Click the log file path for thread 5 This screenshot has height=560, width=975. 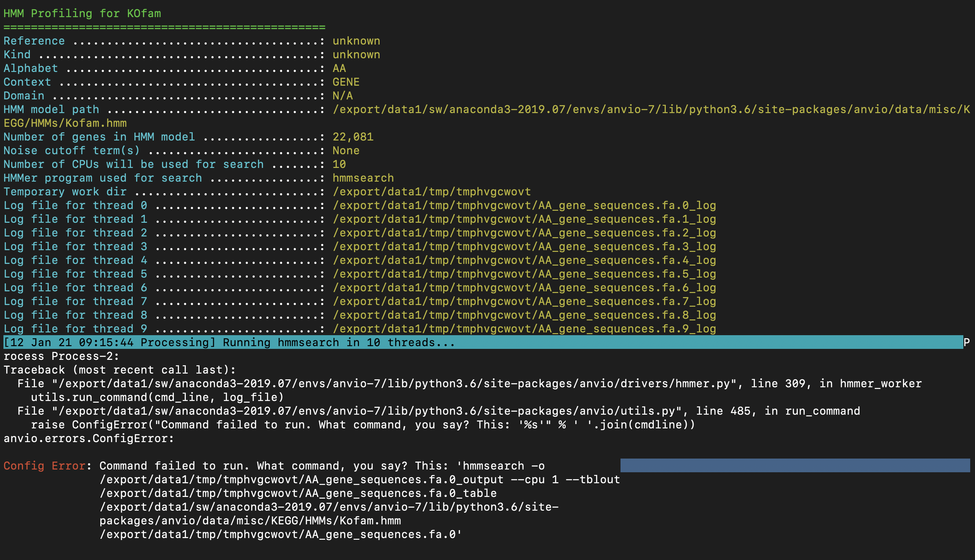pos(523,274)
